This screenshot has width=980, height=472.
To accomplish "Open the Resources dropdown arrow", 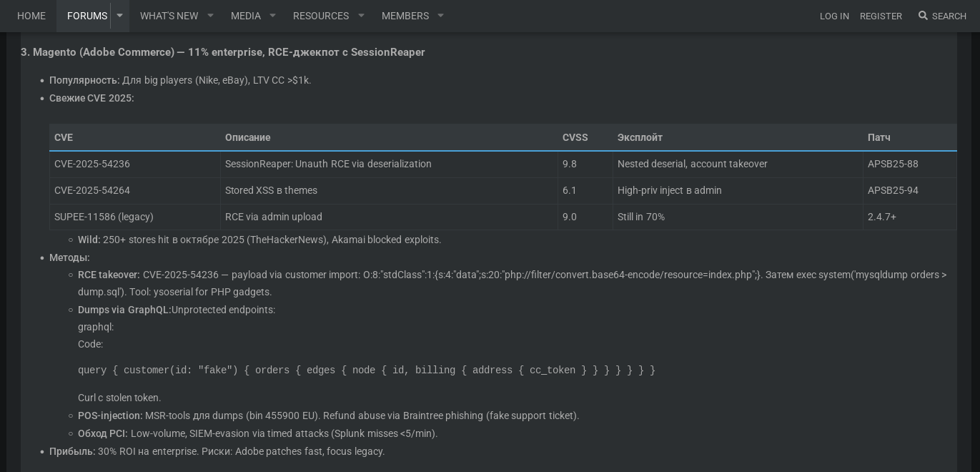I will point(361,16).
